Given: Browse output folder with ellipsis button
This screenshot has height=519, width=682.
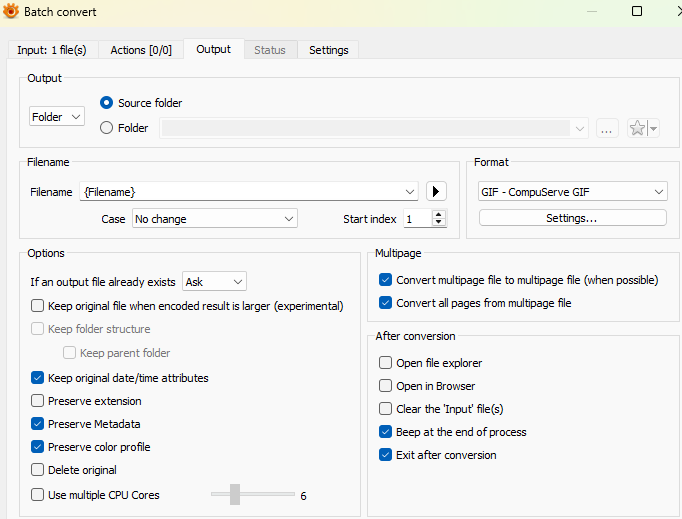Looking at the screenshot, I should [607, 128].
